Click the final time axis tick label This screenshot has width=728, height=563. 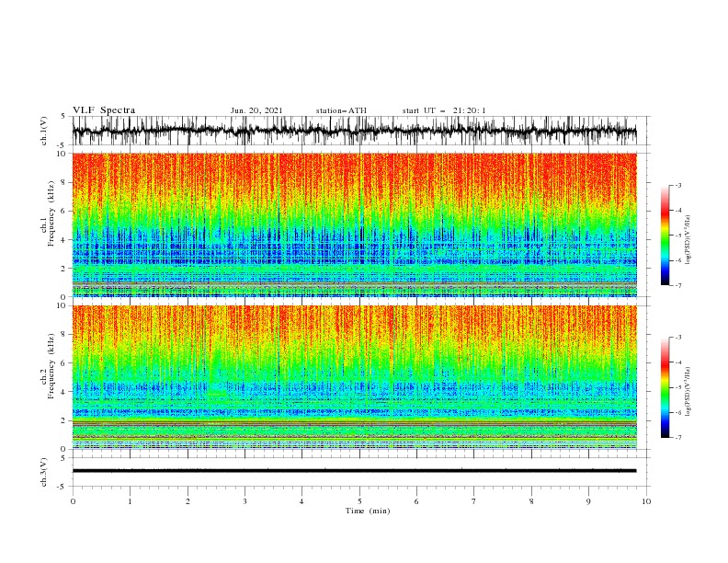(646, 501)
